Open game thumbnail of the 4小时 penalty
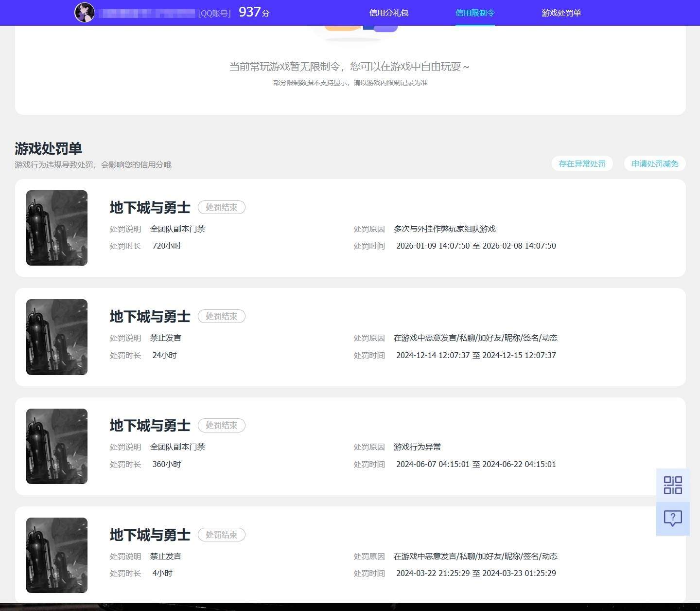Image resolution: width=700 pixels, height=611 pixels. pos(57,555)
